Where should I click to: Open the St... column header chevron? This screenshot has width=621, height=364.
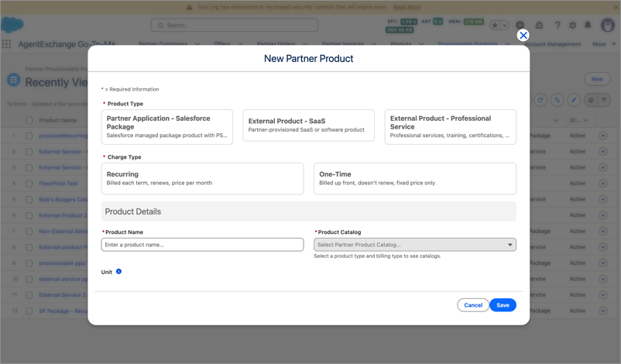coord(585,120)
